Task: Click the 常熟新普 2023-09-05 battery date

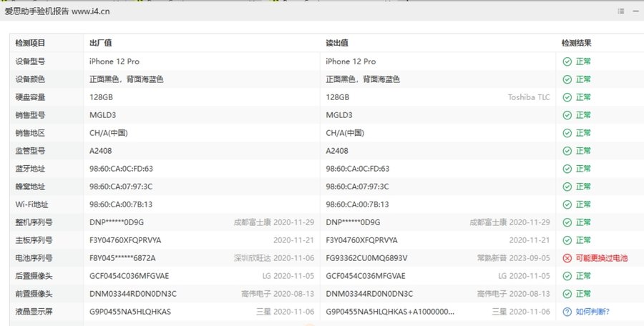Action: 513,258
